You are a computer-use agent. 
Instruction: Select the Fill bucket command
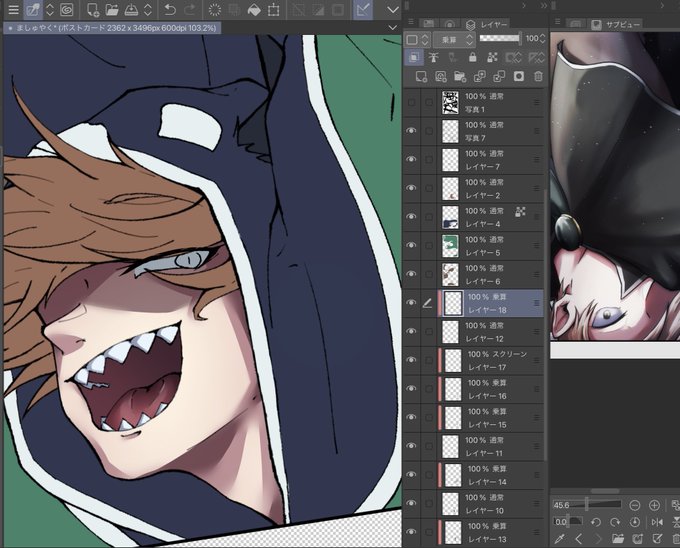point(254,10)
